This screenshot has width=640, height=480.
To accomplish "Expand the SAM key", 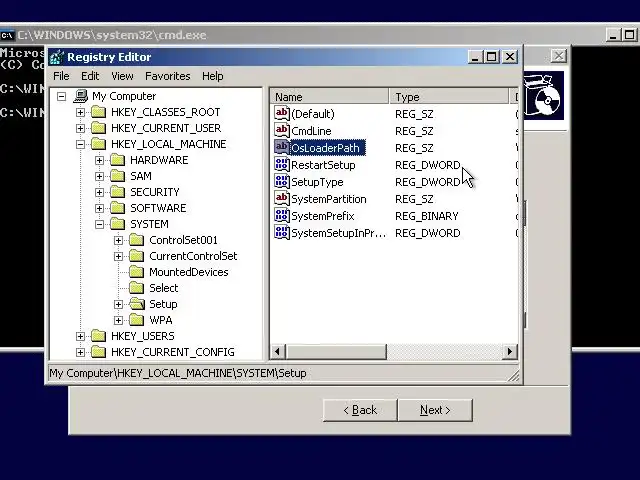I will click(x=100, y=176).
